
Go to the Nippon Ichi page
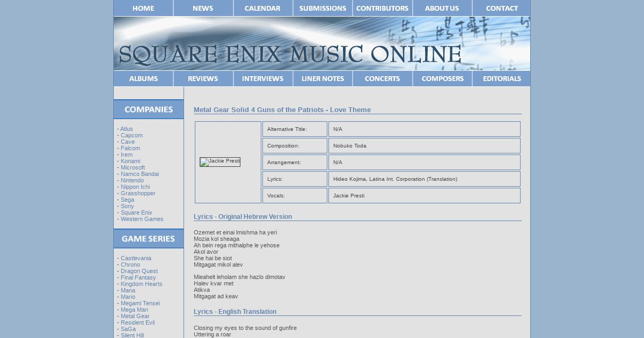click(x=135, y=187)
